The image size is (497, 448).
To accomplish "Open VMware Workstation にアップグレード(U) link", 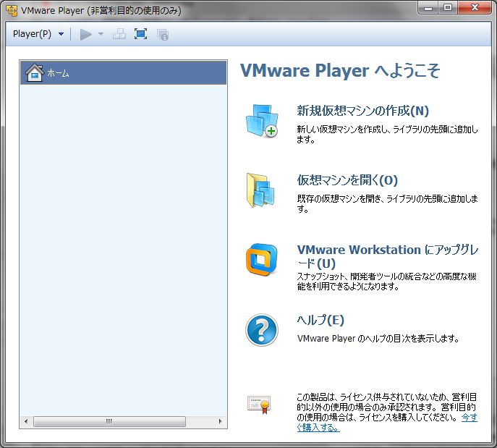I will (x=388, y=256).
